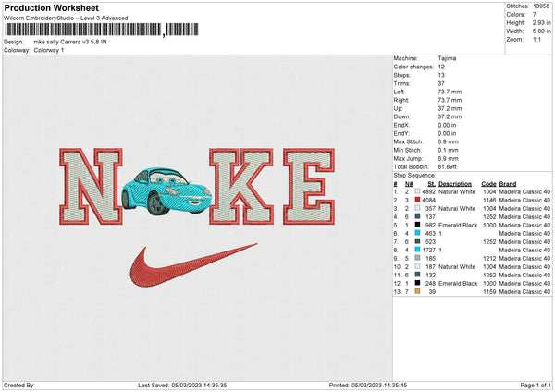This screenshot has width=555, height=392.
Task: Pick the black swatch in stop 5
Action: (x=418, y=225)
